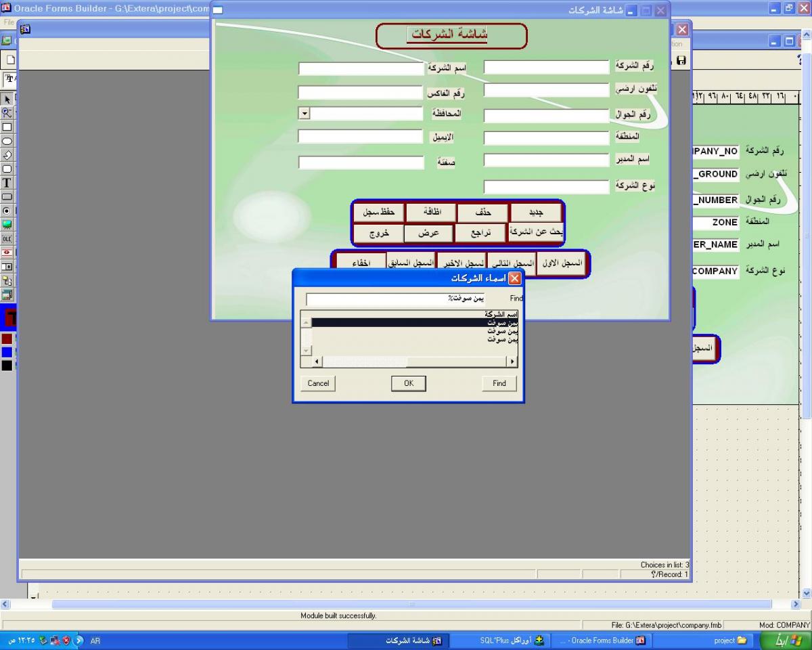Select the Magnify zoom tool
Image resolution: width=812 pixels, height=650 pixels.
point(7,113)
